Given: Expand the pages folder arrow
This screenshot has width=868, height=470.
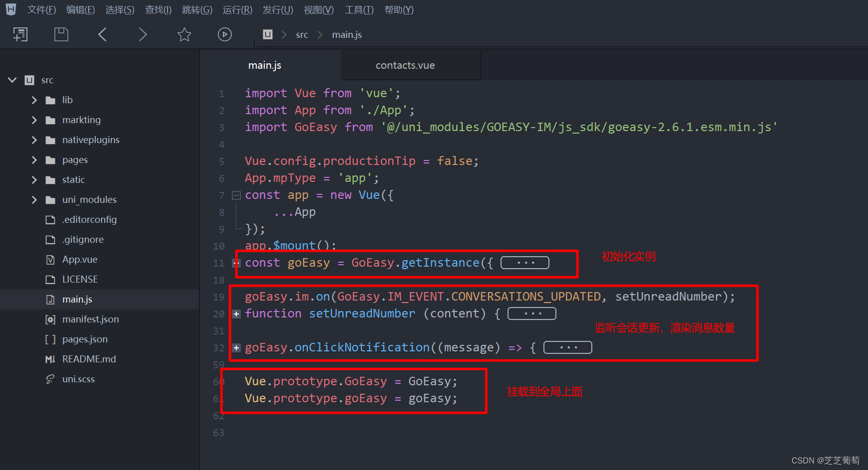Looking at the screenshot, I should coord(34,160).
